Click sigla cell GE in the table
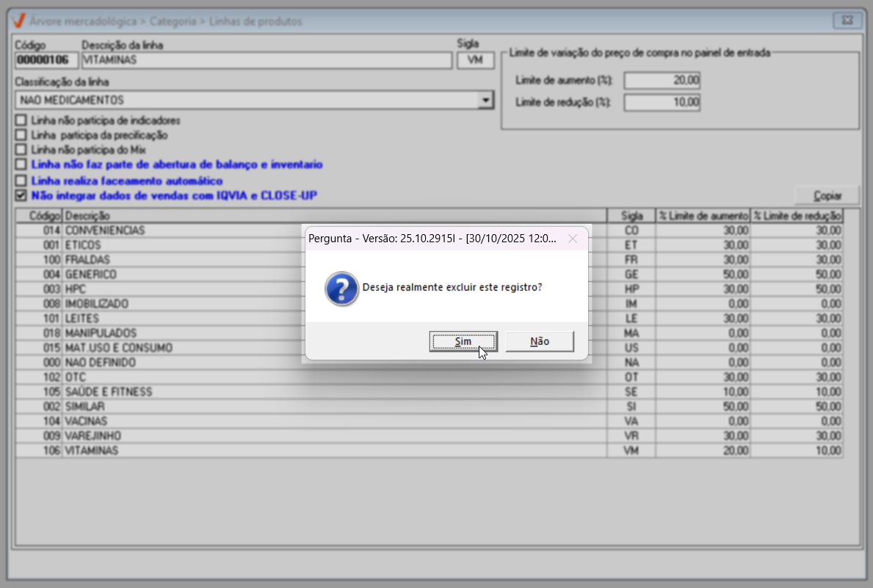Viewport: 873px width, 588px height. point(631,275)
